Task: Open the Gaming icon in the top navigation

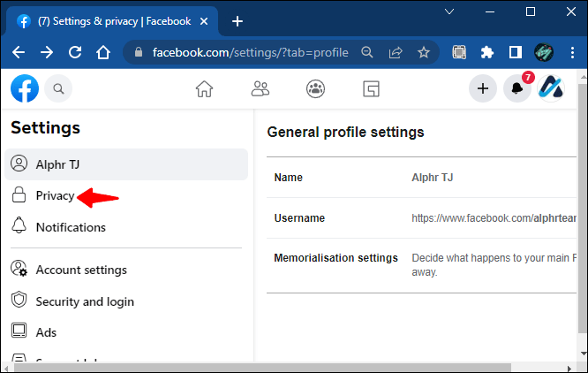Action: tap(371, 89)
